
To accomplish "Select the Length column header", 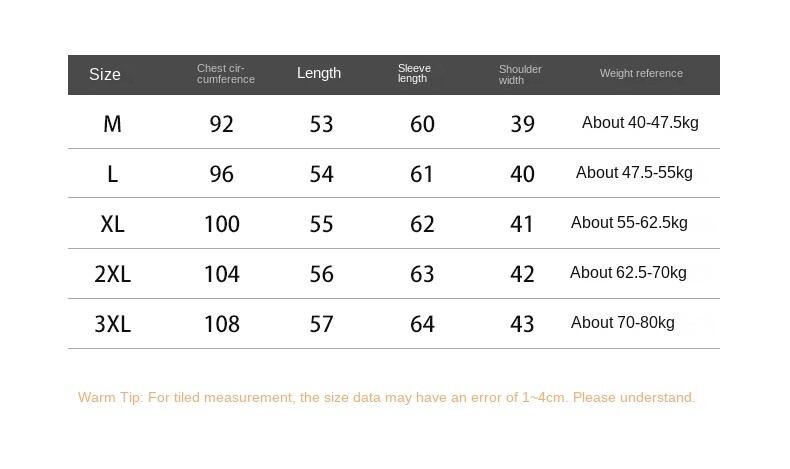I will click(x=319, y=73).
